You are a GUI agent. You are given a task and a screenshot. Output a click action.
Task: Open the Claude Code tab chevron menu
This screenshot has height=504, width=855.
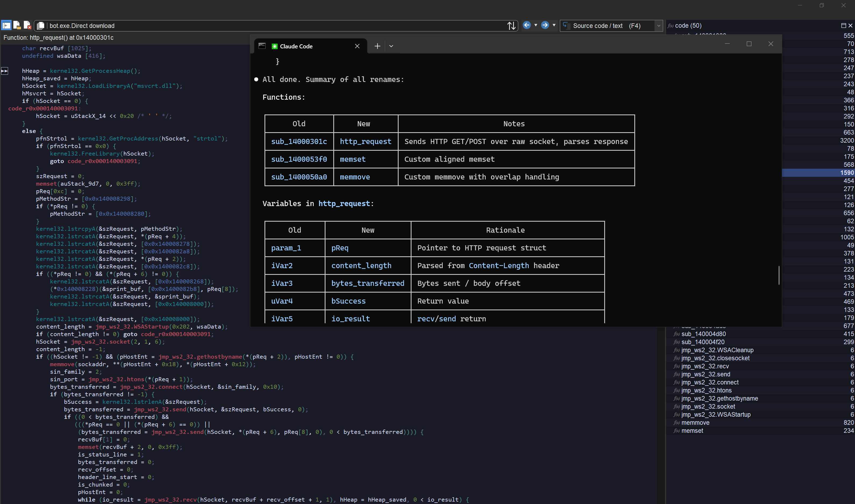click(391, 46)
